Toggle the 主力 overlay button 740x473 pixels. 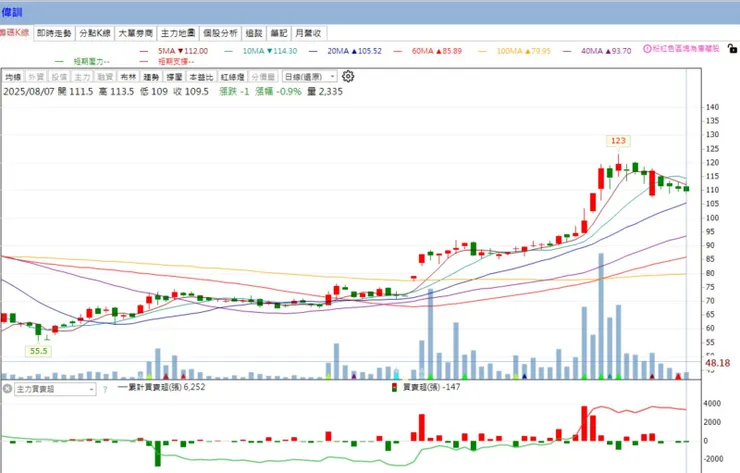coord(82,77)
